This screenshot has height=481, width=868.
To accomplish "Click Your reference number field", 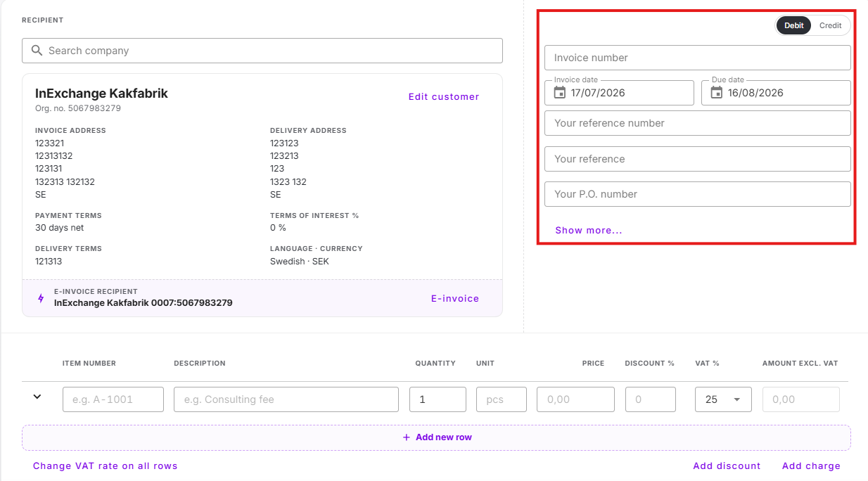I will point(698,123).
